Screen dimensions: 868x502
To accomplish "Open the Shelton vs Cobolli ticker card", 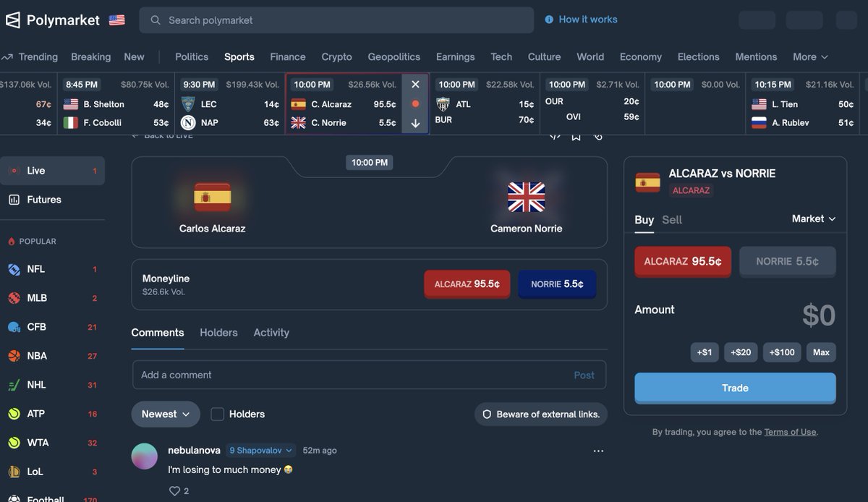I will 116,103.
